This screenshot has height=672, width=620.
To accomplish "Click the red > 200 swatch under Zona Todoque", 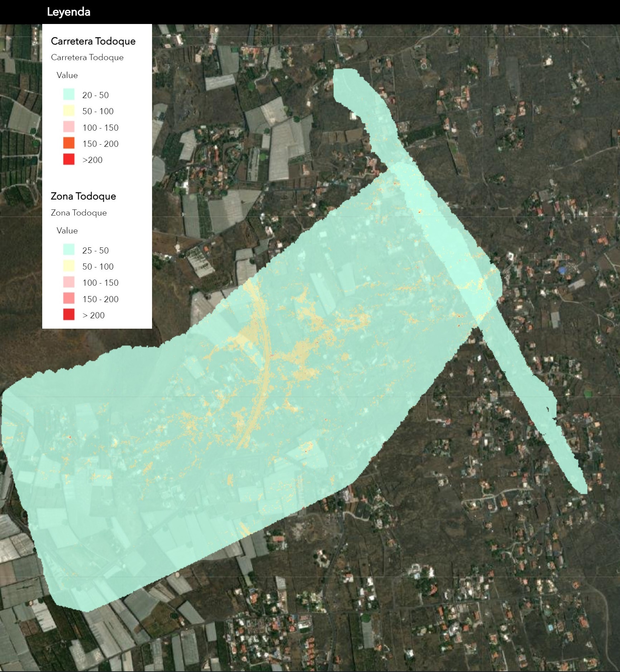I will (x=69, y=314).
